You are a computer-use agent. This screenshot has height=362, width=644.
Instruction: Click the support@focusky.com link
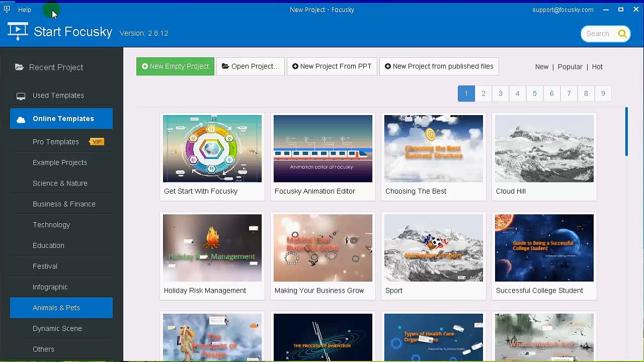pos(562,10)
